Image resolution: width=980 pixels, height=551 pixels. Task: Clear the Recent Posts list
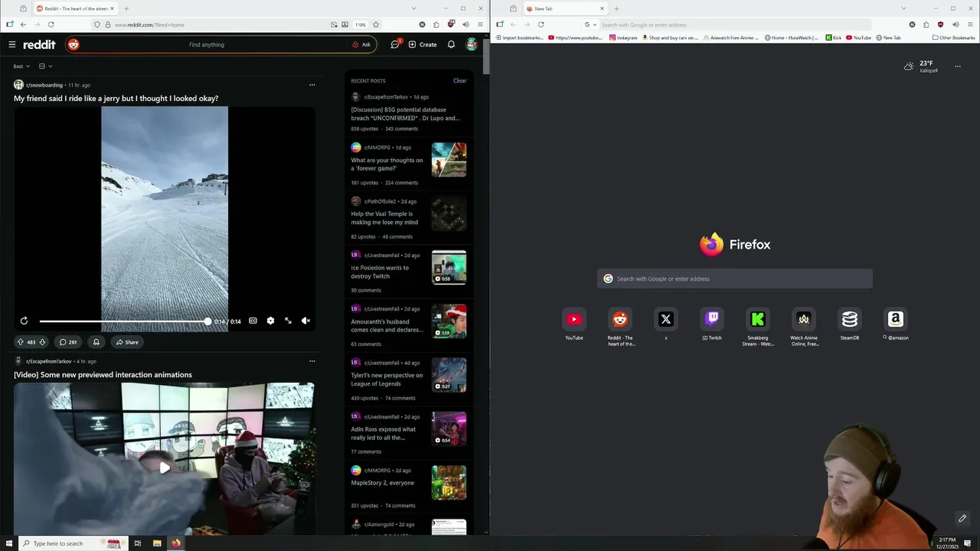pos(459,80)
